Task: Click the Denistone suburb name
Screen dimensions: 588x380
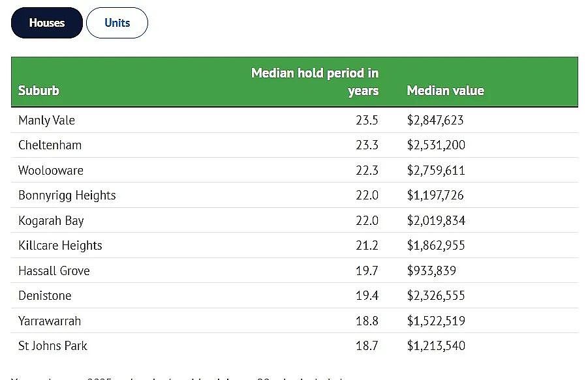Action: 45,296
